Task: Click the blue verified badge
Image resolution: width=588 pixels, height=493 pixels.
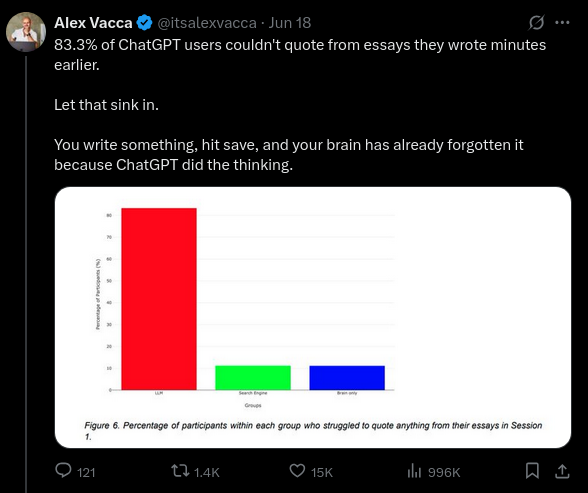Action: [144, 23]
